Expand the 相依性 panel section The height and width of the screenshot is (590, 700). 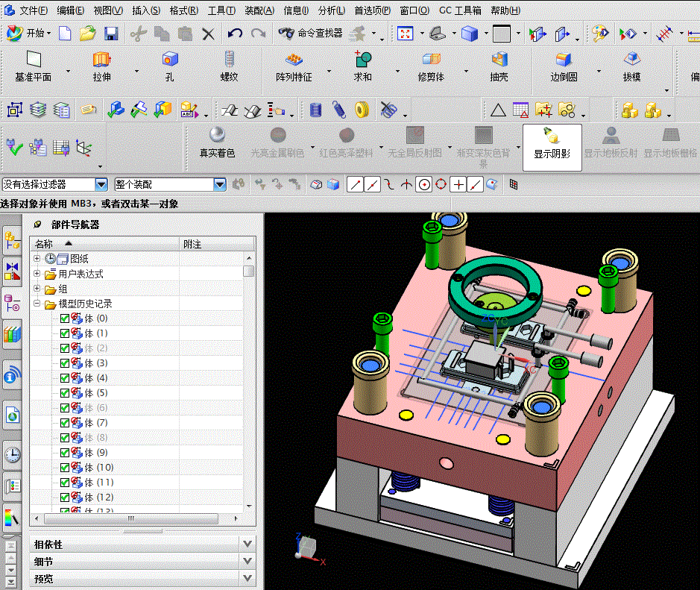pos(143,545)
